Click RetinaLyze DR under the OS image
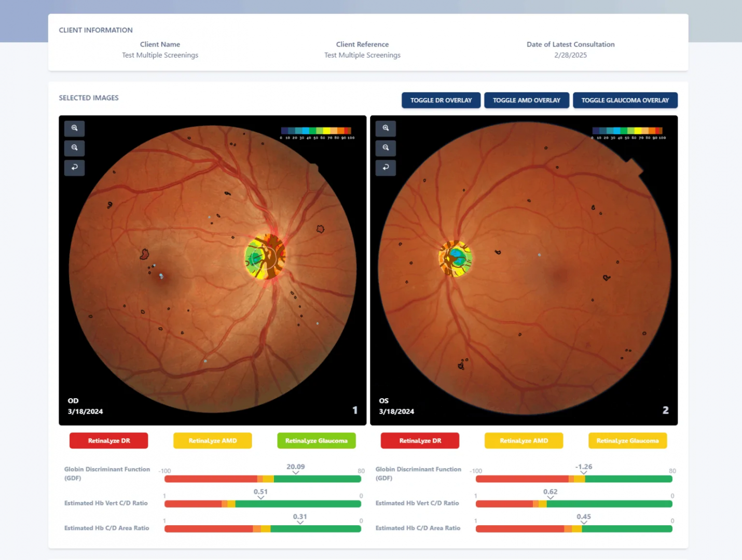The height and width of the screenshot is (560, 742). pyautogui.click(x=419, y=440)
